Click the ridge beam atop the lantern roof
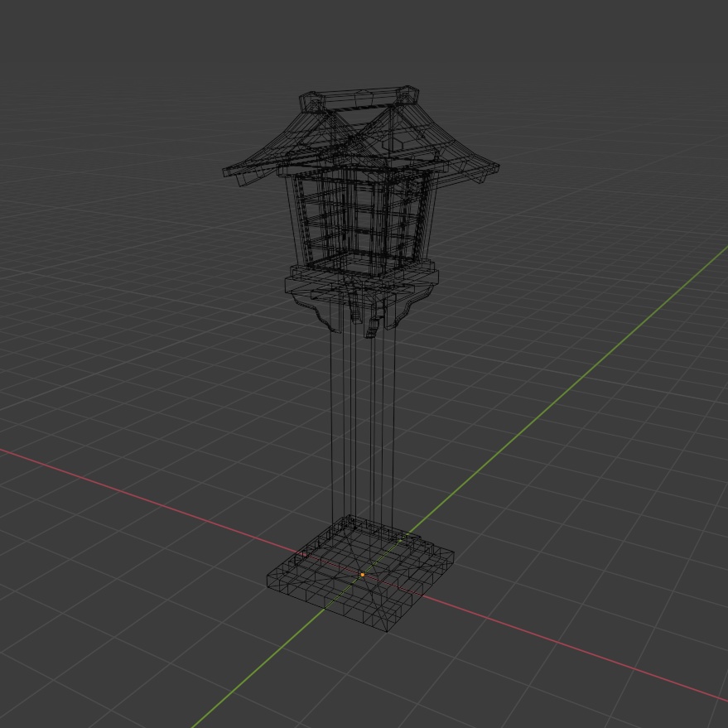This screenshot has height=728, width=728. [x=359, y=99]
